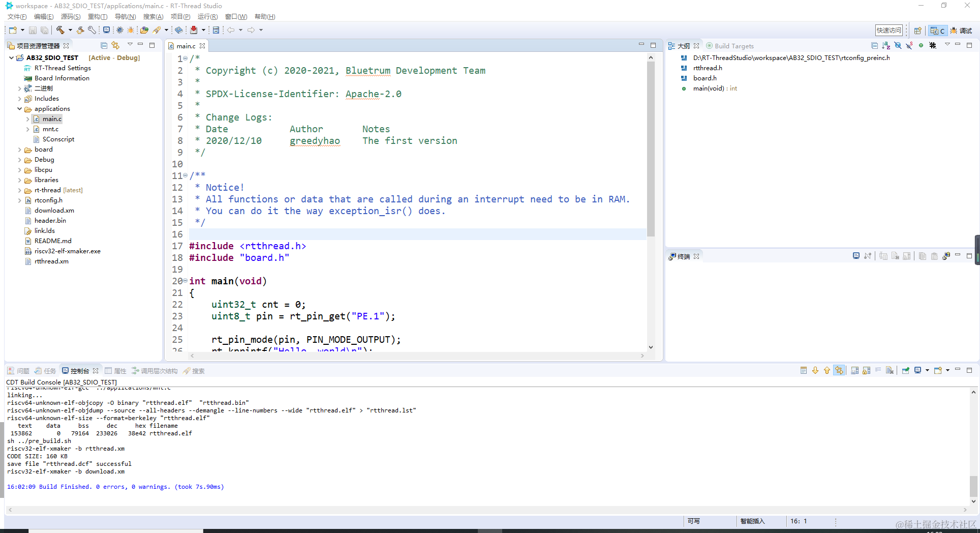The height and width of the screenshot is (533, 980).
Task: Toggle alphabetical sort in outline panel
Action: tap(886, 45)
